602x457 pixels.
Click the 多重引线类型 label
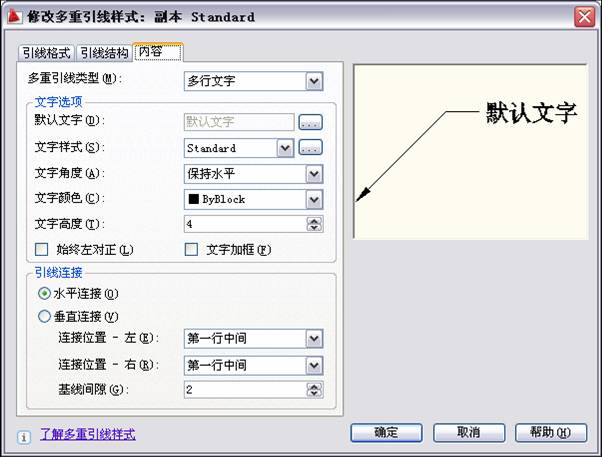[75, 78]
